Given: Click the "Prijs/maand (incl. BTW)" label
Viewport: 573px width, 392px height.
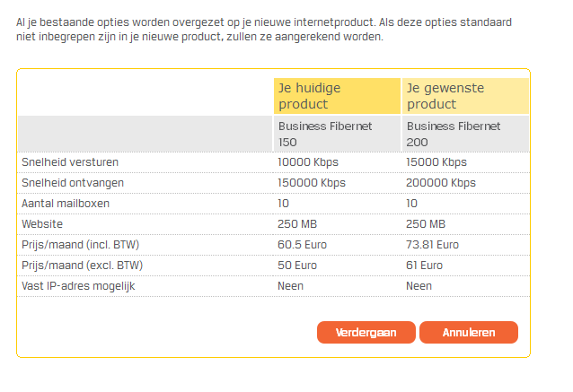Looking at the screenshot, I should coord(82,245).
